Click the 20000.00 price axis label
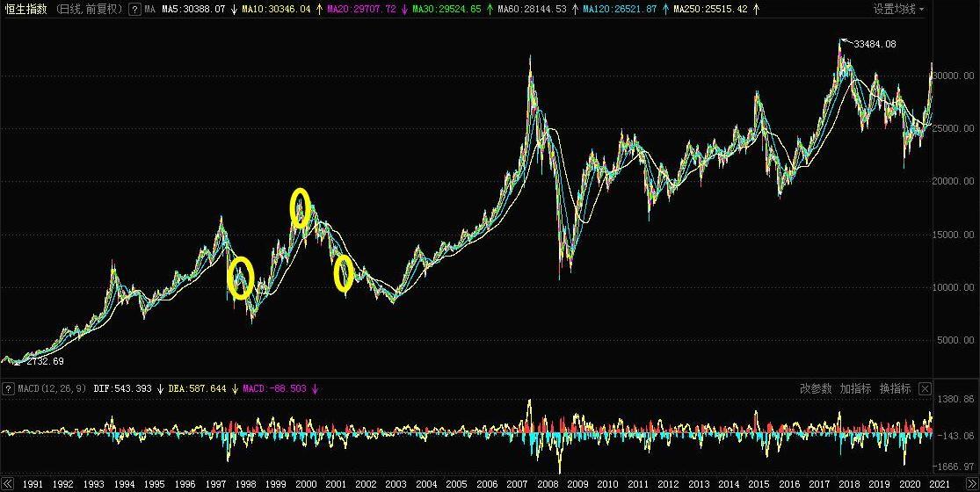 point(953,181)
